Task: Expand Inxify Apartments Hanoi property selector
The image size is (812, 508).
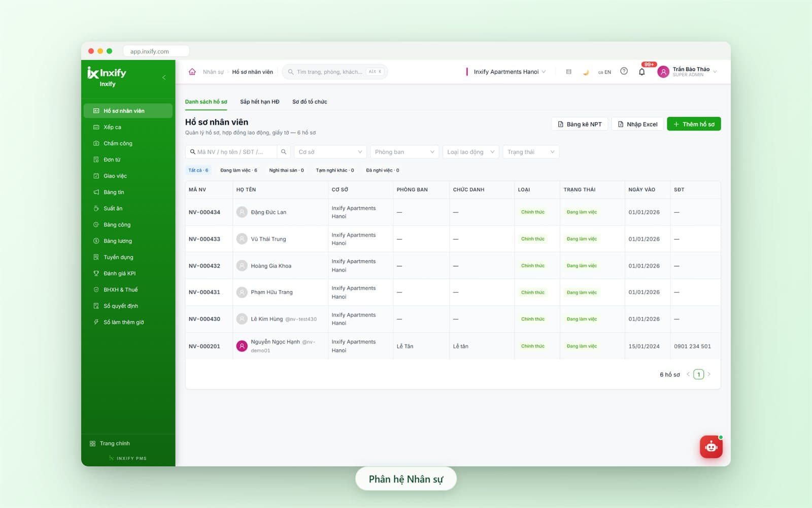Action: [x=509, y=72]
